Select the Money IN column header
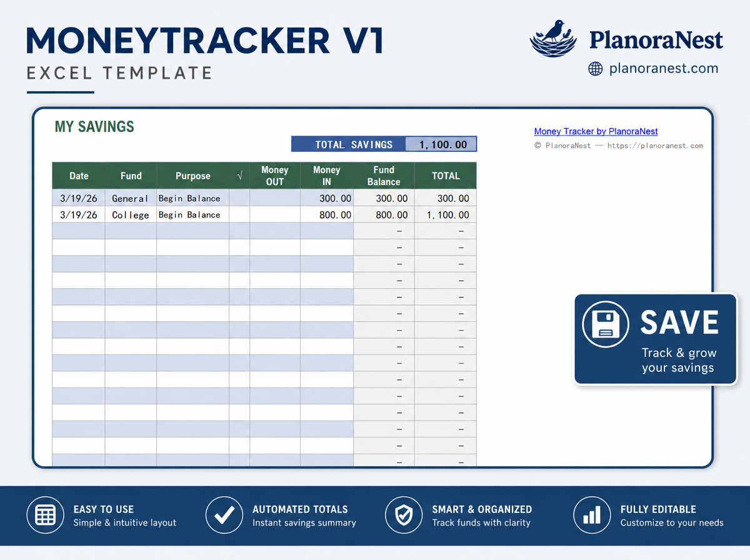This screenshot has height=560, width=750. click(x=327, y=176)
